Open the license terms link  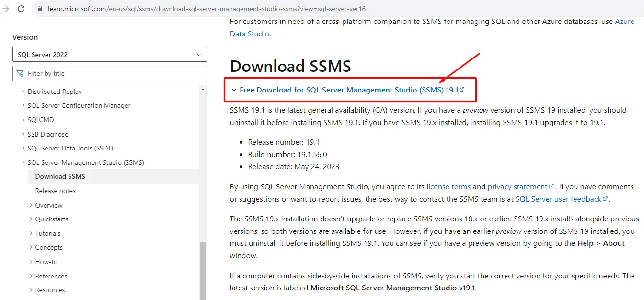click(x=448, y=186)
